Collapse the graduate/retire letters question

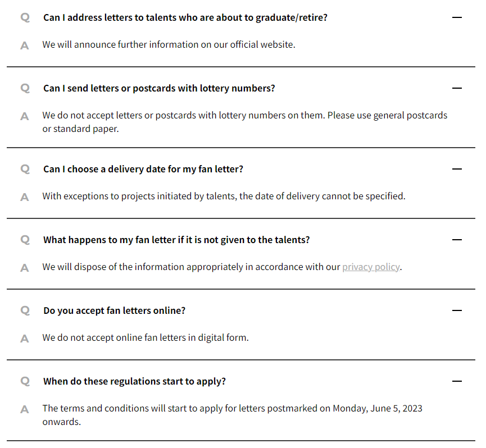457,17
